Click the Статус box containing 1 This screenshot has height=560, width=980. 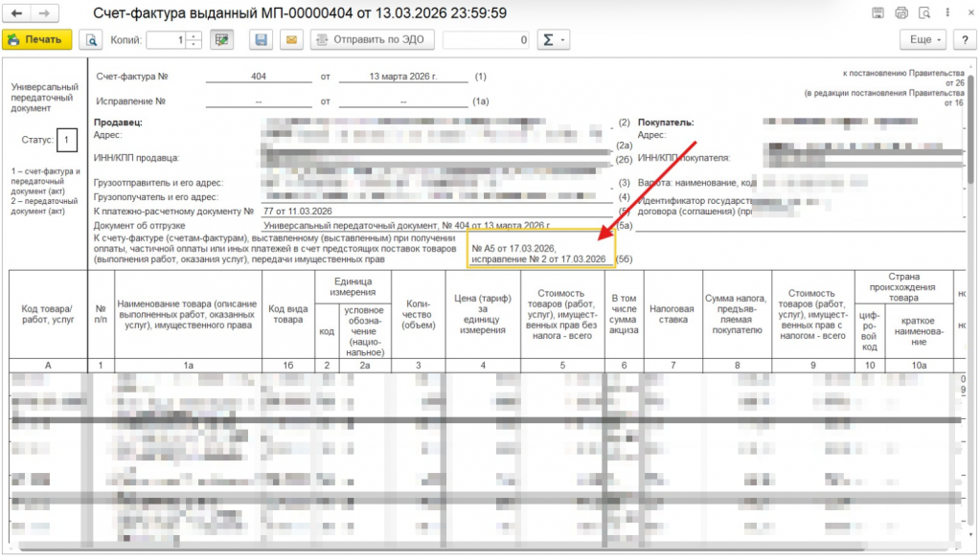point(66,140)
